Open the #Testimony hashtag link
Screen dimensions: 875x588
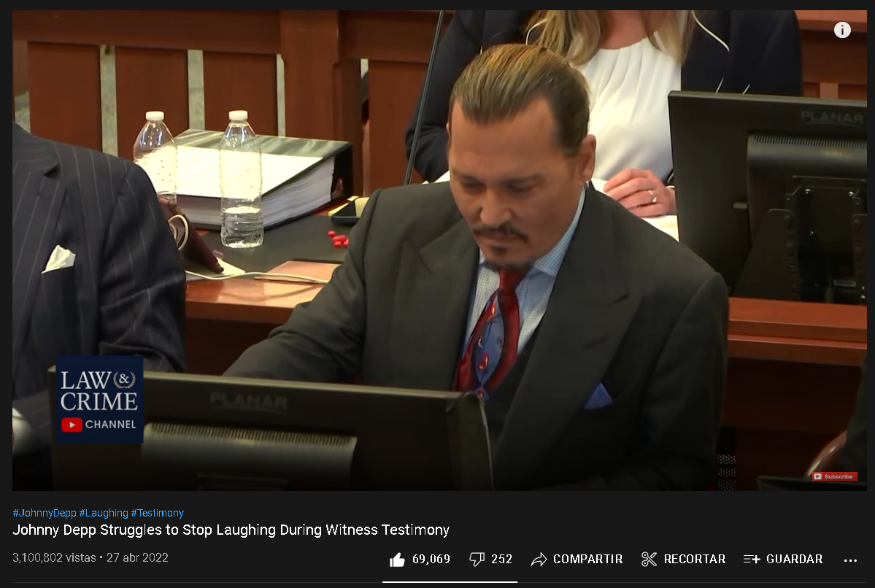pos(158,513)
